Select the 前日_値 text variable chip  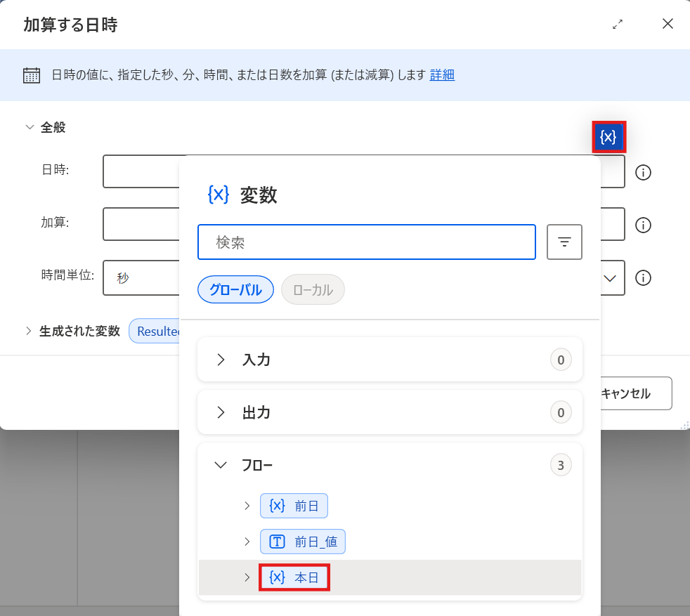303,542
